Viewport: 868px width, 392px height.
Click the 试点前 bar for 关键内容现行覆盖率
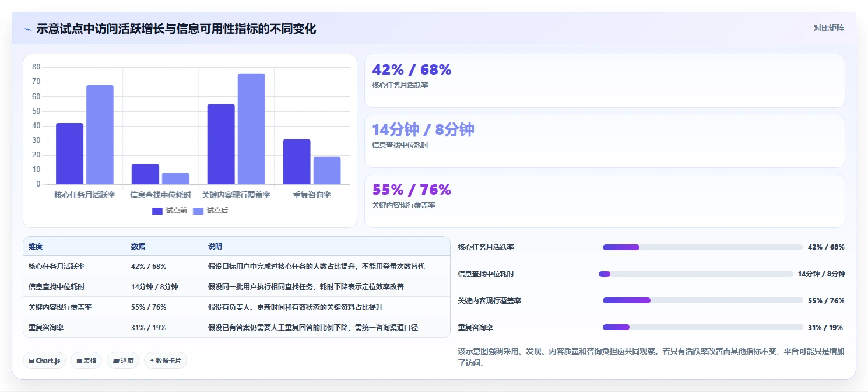pyautogui.click(x=221, y=145)
